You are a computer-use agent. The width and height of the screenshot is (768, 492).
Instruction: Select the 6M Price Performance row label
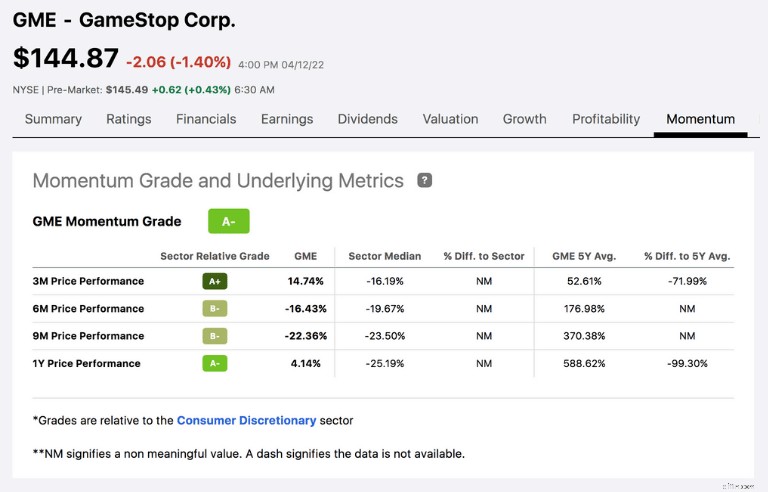tap(89, 309)
